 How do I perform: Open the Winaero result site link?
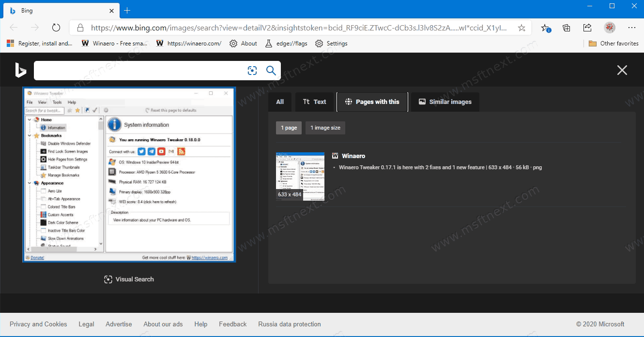(353, 156)
